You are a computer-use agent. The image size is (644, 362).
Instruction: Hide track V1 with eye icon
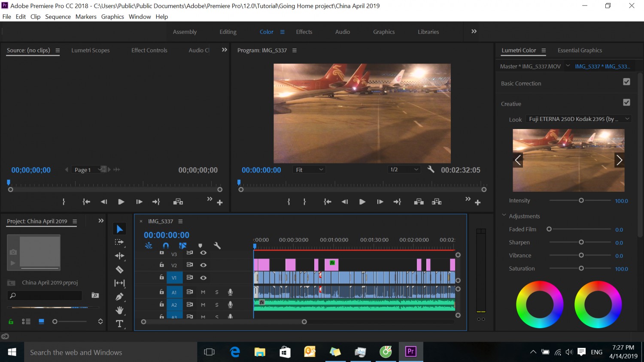(204, 278)
